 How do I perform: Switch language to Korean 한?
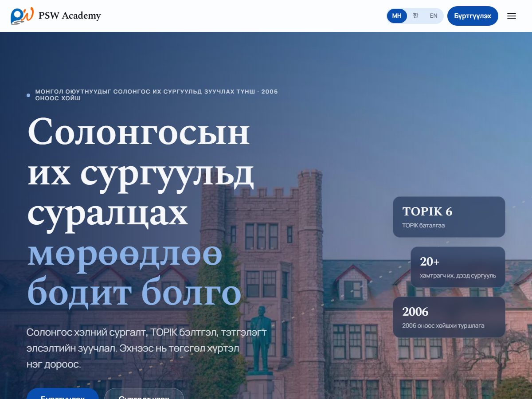tap(415, 16)
